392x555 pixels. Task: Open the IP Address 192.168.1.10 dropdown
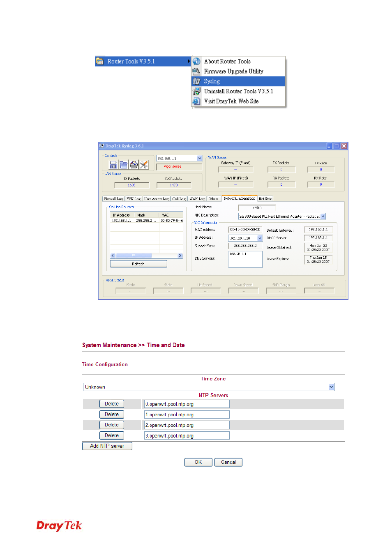[x=260, y=238]
